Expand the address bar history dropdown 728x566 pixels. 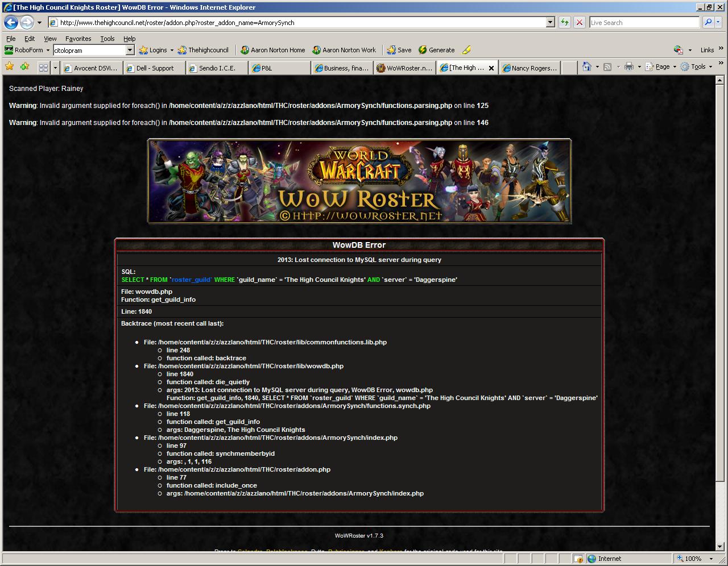point(550,23)
